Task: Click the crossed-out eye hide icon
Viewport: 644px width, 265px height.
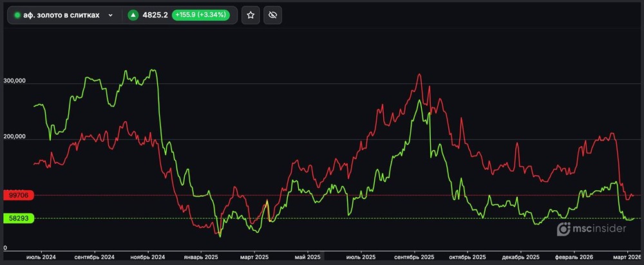Action: [x=272, y=15]
